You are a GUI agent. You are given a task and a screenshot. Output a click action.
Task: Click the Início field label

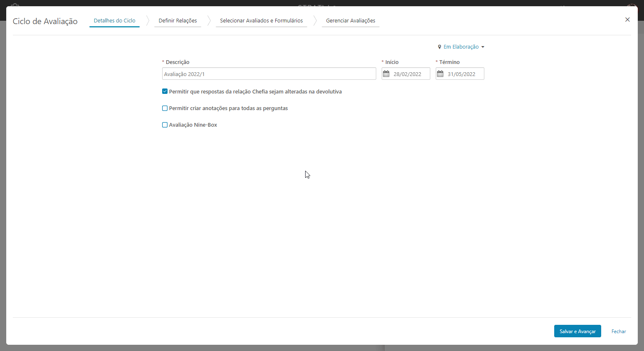392,62
